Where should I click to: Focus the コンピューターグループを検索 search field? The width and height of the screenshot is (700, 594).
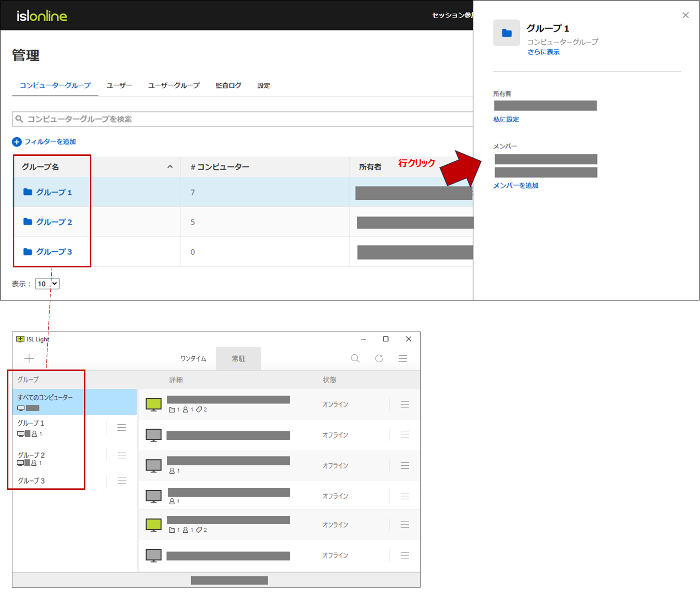pyautogui.click(x=242, y=119)
